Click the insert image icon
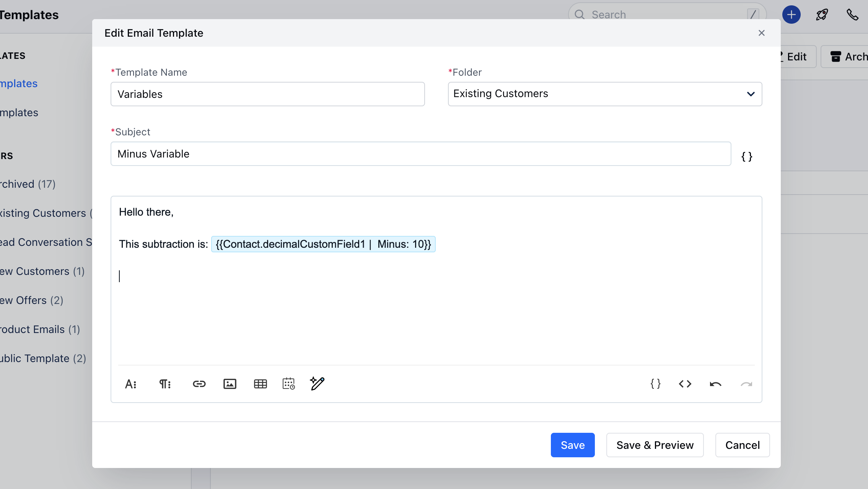 230,384
